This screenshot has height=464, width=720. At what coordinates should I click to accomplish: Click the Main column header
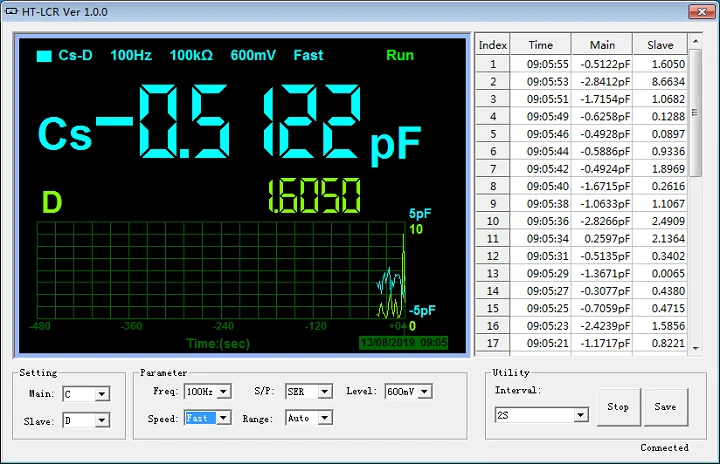602,45
